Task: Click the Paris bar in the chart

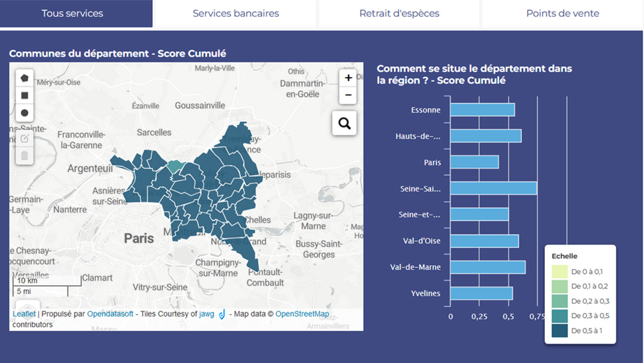Action: 474,162
